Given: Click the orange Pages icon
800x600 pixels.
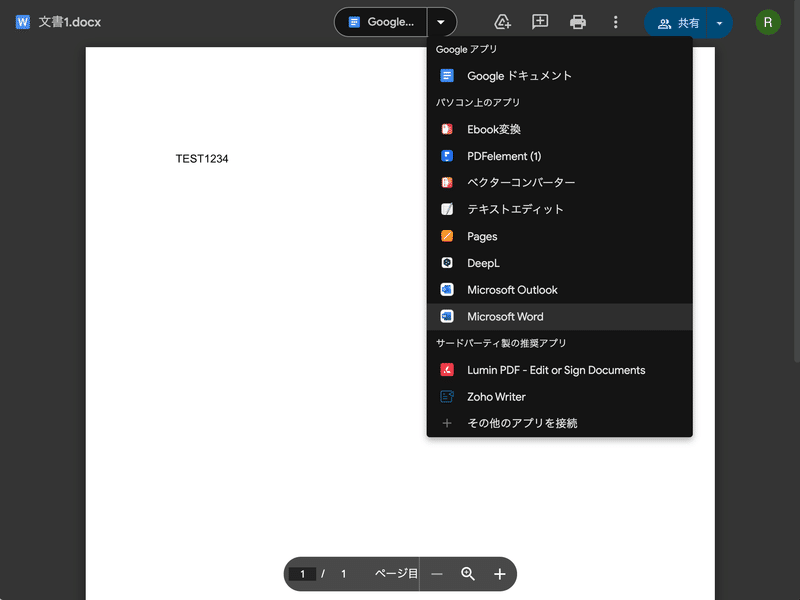Looking at the screenshot, I should click(x=447, y=236).
